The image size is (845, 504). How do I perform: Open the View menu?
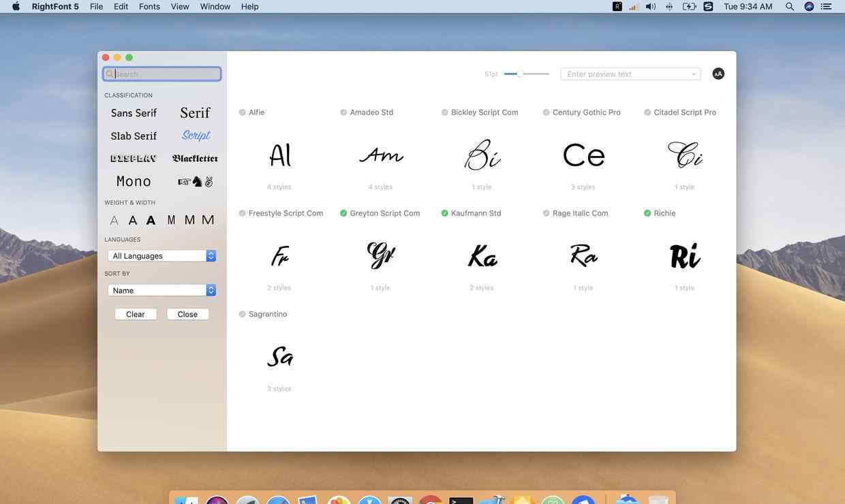(x=180, y=6)
